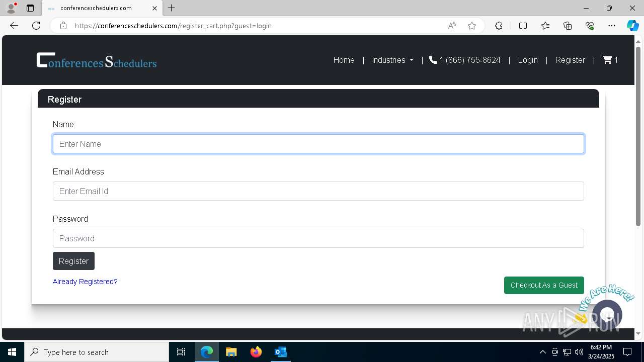Screen dimensions: 644x362
Task: Expand the Industries dropdown menu
Action: point(392,60)
